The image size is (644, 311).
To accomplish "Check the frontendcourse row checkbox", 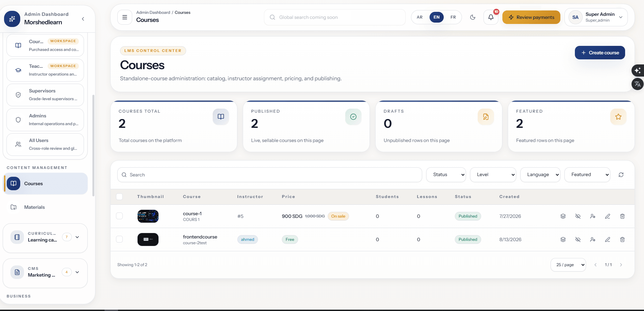I will [x=119, y=239].
